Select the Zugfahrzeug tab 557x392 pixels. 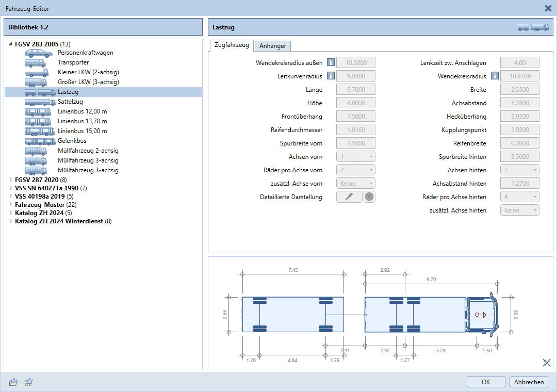click(x=231, y=45)
